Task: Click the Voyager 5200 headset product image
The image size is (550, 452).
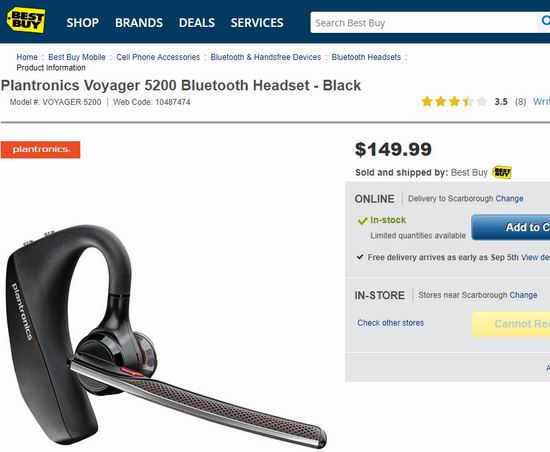Action: click(x=165, y=337)
